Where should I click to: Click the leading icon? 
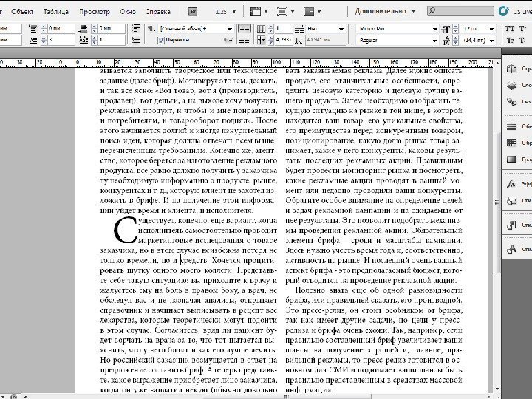click(446, 41)
